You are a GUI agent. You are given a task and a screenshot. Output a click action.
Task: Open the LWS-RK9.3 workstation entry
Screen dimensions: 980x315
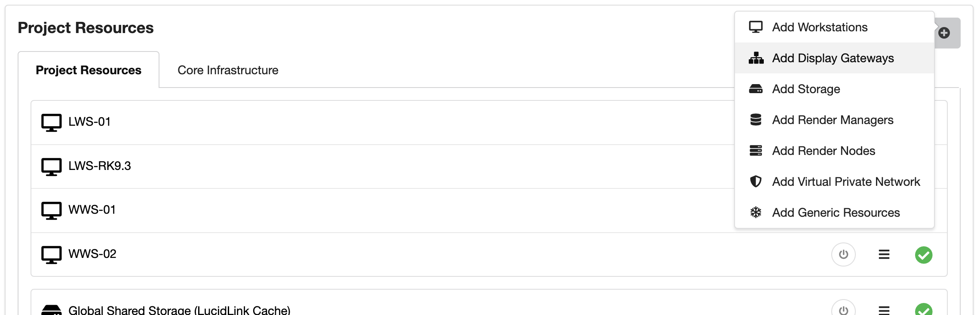[x=99, y=166]
